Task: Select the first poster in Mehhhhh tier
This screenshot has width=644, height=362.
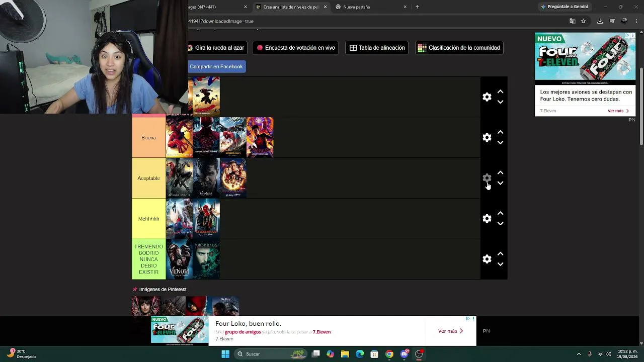Action: [x=179, y=219]
